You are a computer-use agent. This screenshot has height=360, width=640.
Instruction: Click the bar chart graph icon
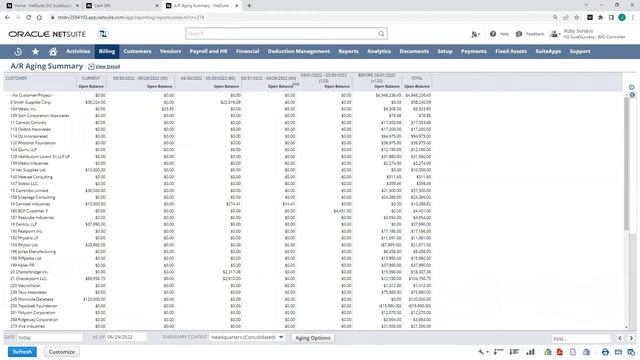(530, 352)
